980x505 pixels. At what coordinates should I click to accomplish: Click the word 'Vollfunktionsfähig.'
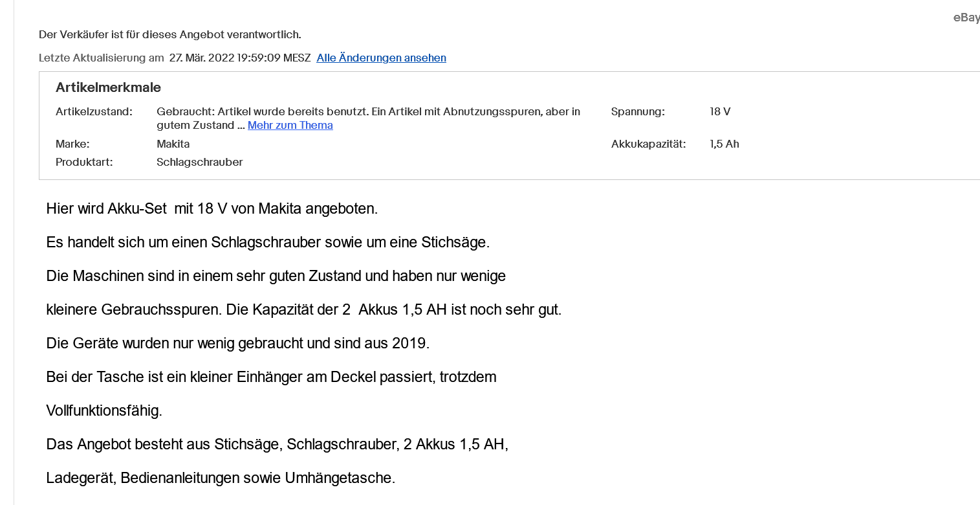click(x=103, y=410)
